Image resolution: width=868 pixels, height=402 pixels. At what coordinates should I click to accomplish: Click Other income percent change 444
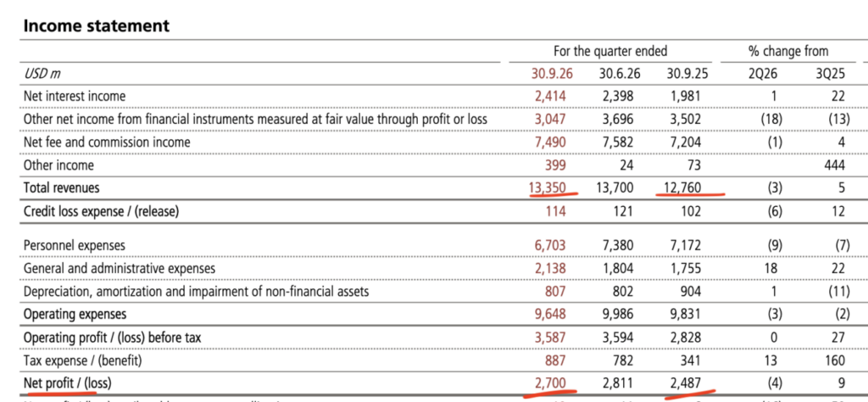(834, 165)
